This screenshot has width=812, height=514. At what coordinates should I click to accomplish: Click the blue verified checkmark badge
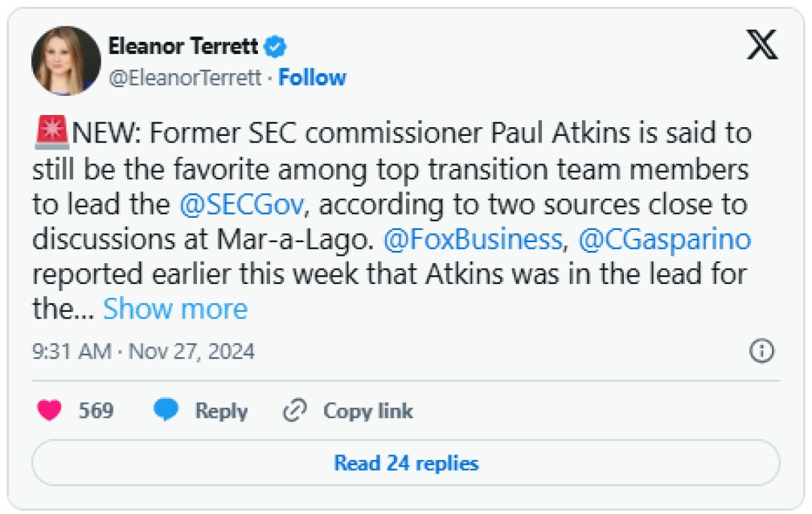click(x=276, y=47)
